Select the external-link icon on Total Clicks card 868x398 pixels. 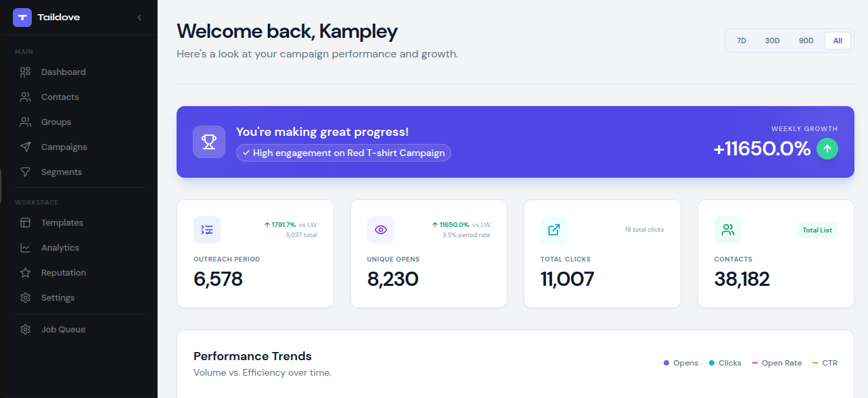[x=554, y=230]
